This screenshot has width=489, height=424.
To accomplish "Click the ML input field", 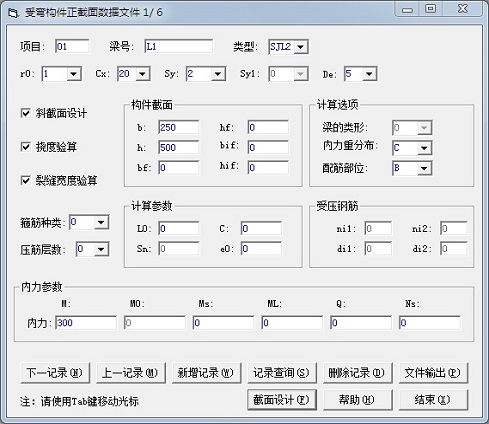I will [292, 323].
